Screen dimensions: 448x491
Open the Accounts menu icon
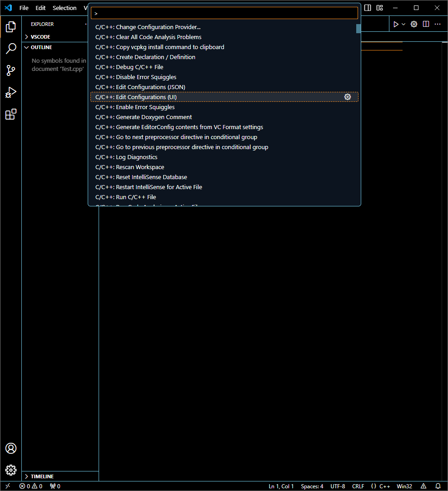click(10, 448)
